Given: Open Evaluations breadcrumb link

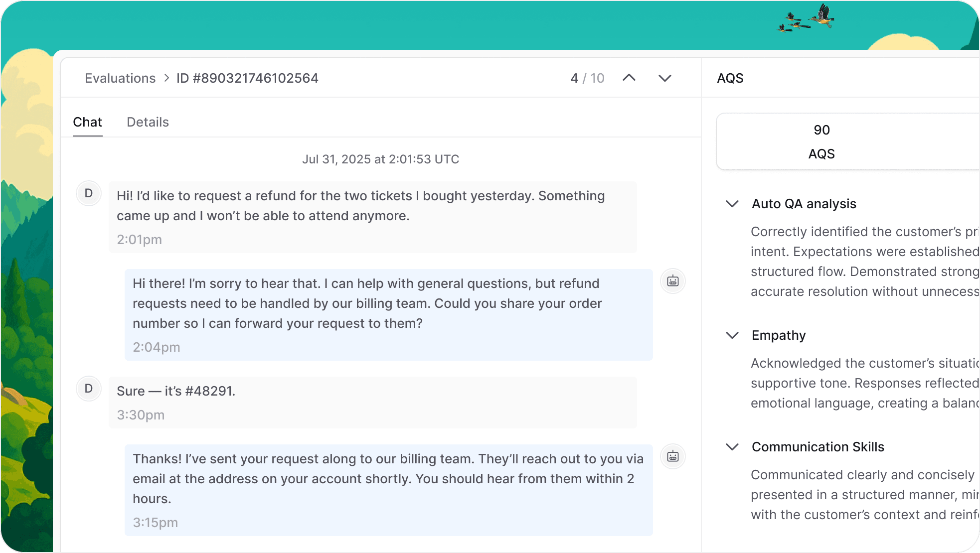Looking at the screenshot, I should [120, 78].
